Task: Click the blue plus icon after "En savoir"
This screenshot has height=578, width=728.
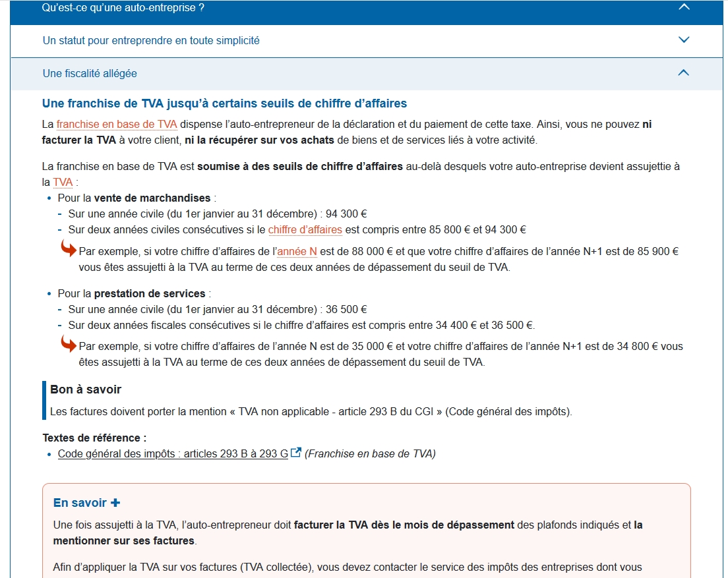Action: (x=115, y=503)
